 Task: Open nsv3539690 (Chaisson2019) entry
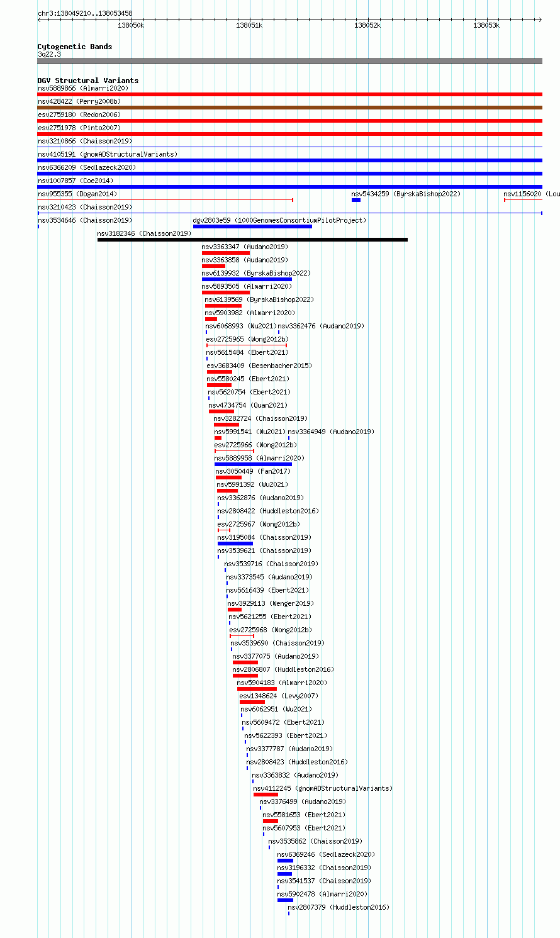pos(277,643)
